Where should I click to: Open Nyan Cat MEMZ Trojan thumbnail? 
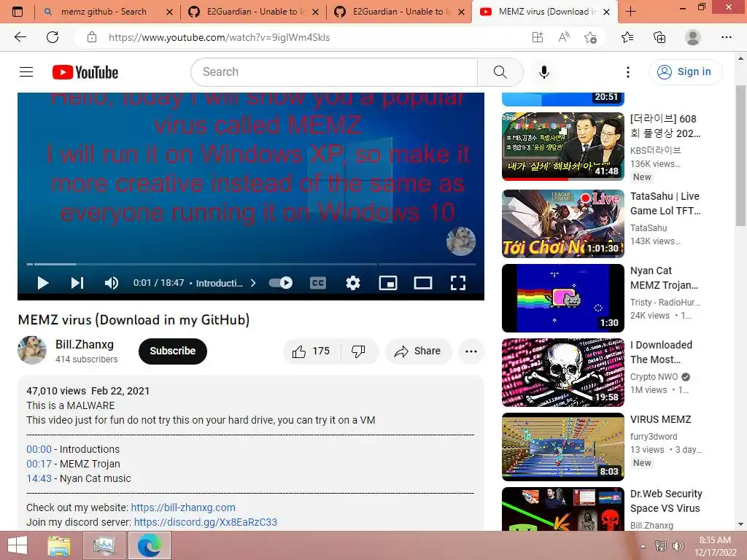coord(563,298)
